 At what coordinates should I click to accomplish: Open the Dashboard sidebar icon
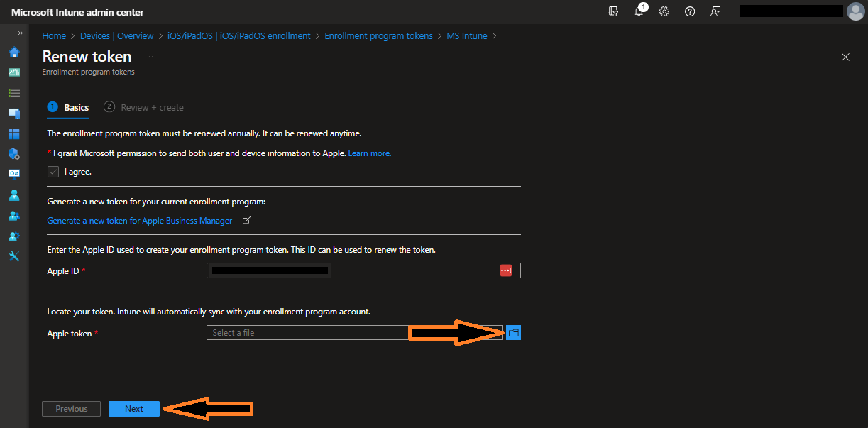13,72
